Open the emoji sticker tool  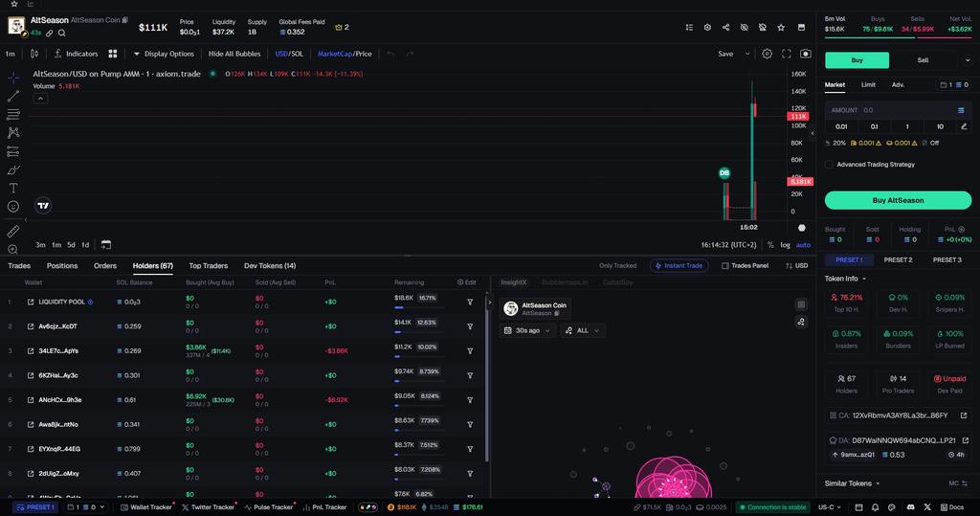[13, 207]
